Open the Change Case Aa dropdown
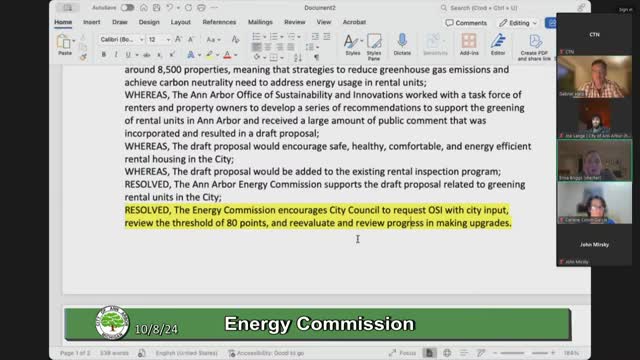Screen dimensions: 640x360 coord(213,40)
